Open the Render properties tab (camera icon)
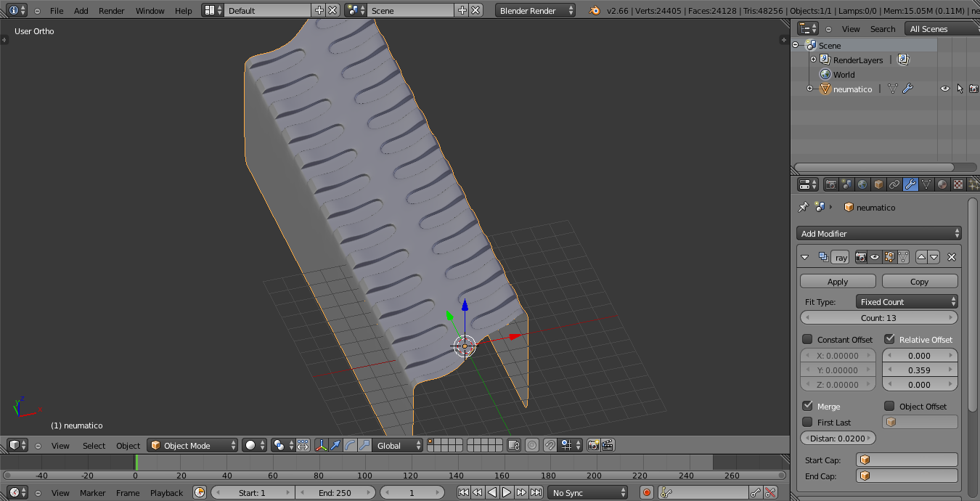The width and height of the screenshot is (980, 501). (x=830, y=184)
